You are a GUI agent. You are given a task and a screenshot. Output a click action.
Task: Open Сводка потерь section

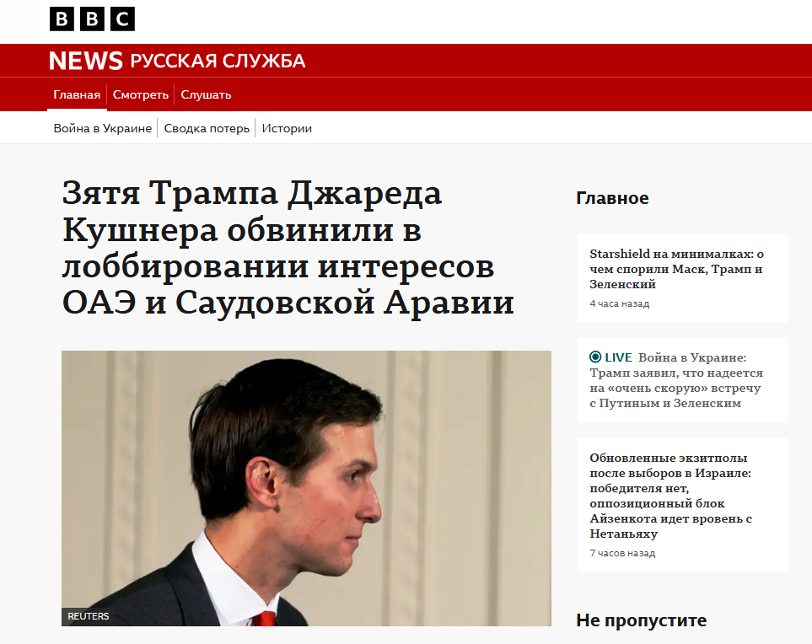[207, 128]
